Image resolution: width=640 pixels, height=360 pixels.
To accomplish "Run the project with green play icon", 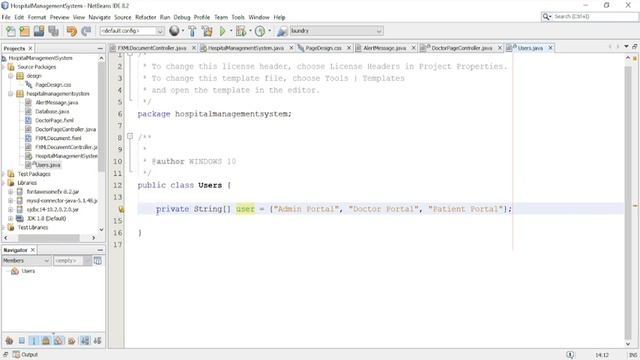I will click(x=222, y=31).
